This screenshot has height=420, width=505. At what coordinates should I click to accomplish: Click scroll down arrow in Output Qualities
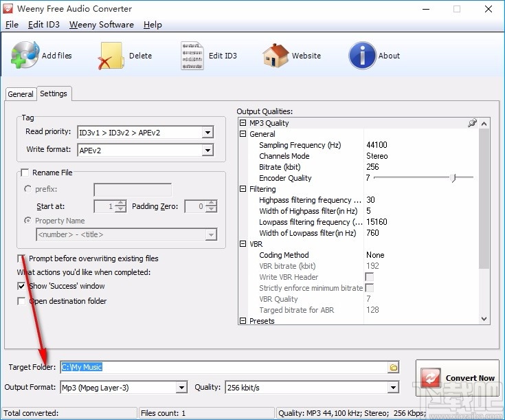pyautogui.click(x=484, y=319)
